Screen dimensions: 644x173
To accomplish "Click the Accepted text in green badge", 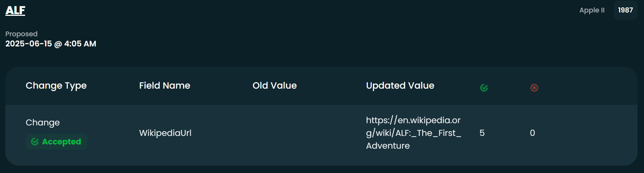I will click(x=61, y=142).
